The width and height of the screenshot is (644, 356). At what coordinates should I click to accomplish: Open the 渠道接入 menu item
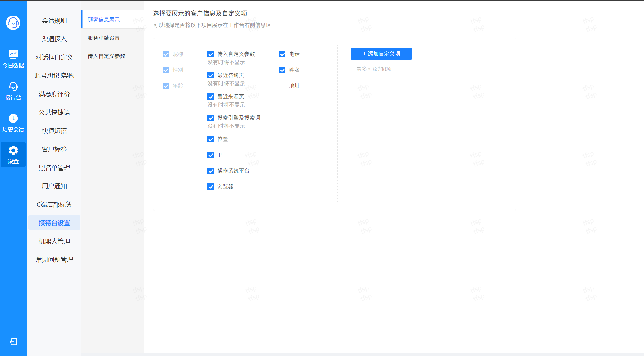coord(54,39)
